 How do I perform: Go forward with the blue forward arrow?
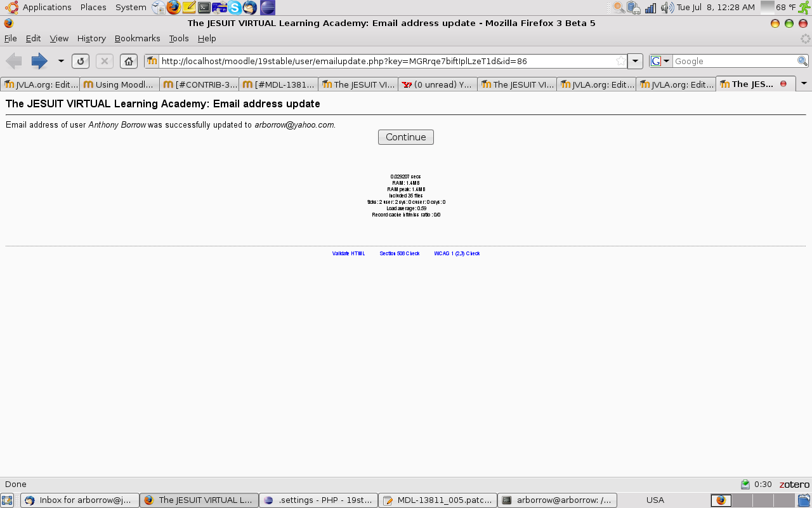[x=39, y=61]
